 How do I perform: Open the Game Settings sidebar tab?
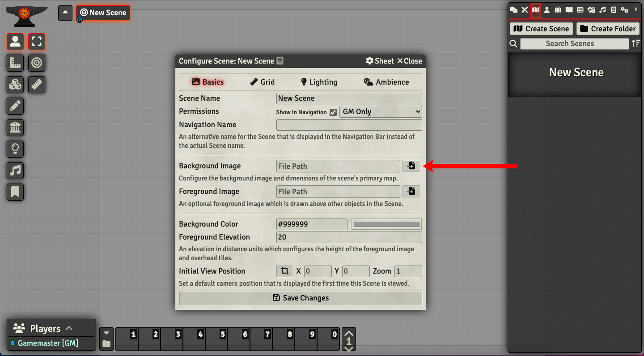click(x=625, y=9)
